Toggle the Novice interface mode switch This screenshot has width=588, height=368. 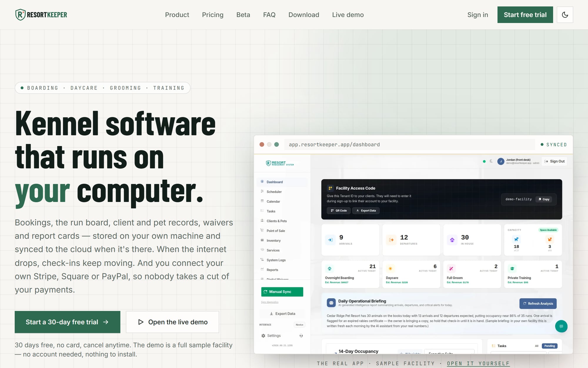point(299,325)
